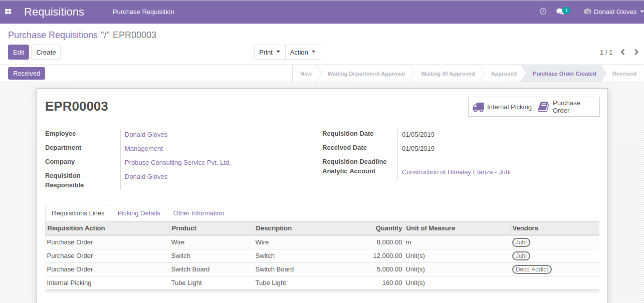Select the Received stage in statusbar

624,74
